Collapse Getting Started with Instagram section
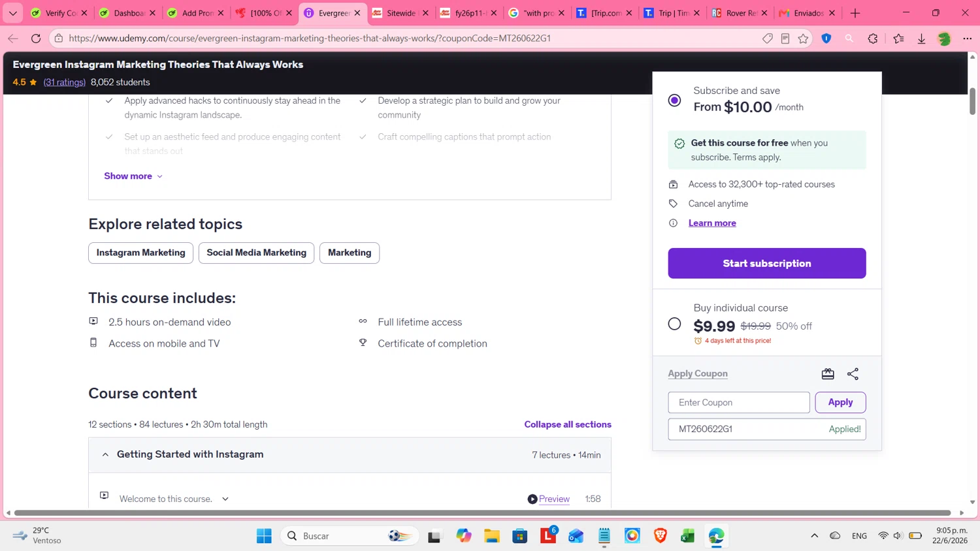The image size is (980, 551). (x=350, y=455)
